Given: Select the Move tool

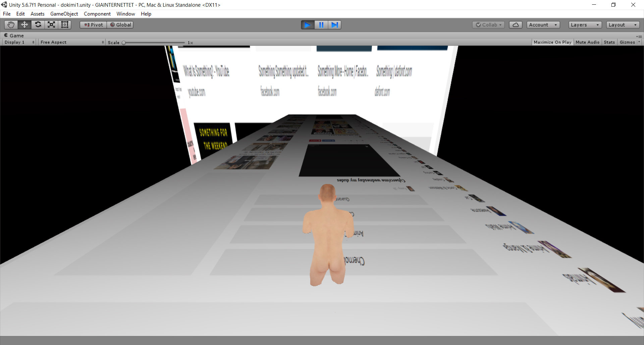Looking at the screenshot, I should tap(24, 25).
